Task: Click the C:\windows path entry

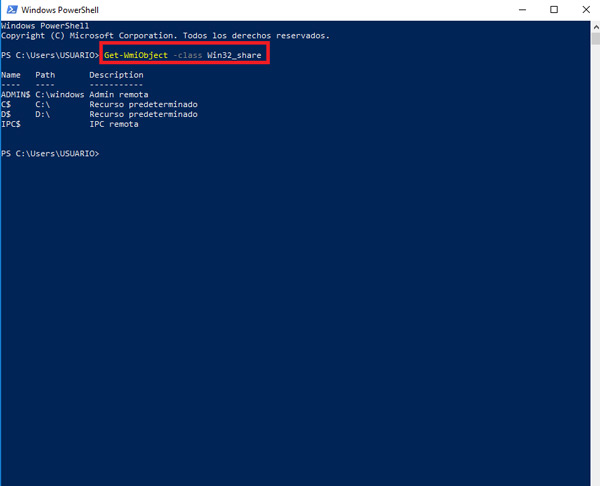Action: pyautogui.click(x=60, y=95)
